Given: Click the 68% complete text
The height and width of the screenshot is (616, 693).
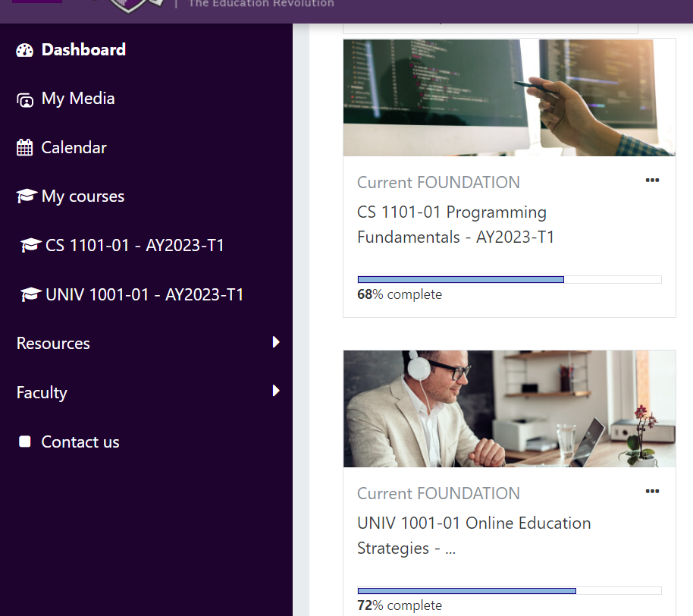Looking at the screenshot, I should (399, 294).
